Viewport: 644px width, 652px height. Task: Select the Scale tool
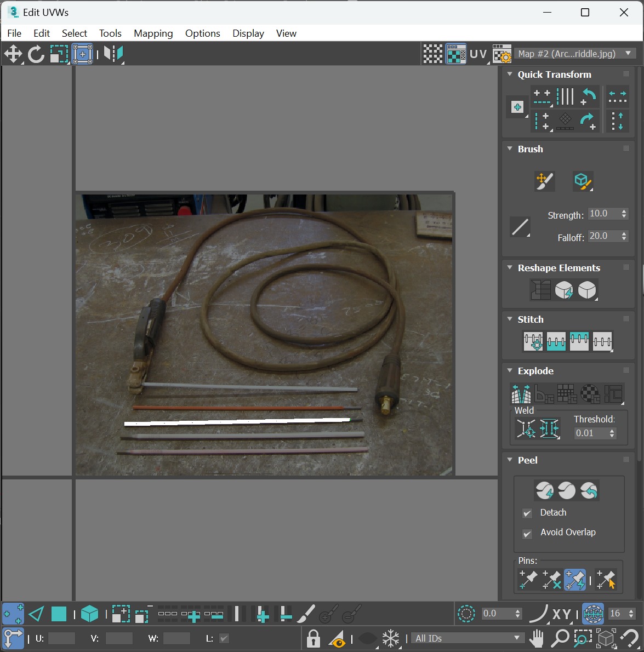point(59,54)
